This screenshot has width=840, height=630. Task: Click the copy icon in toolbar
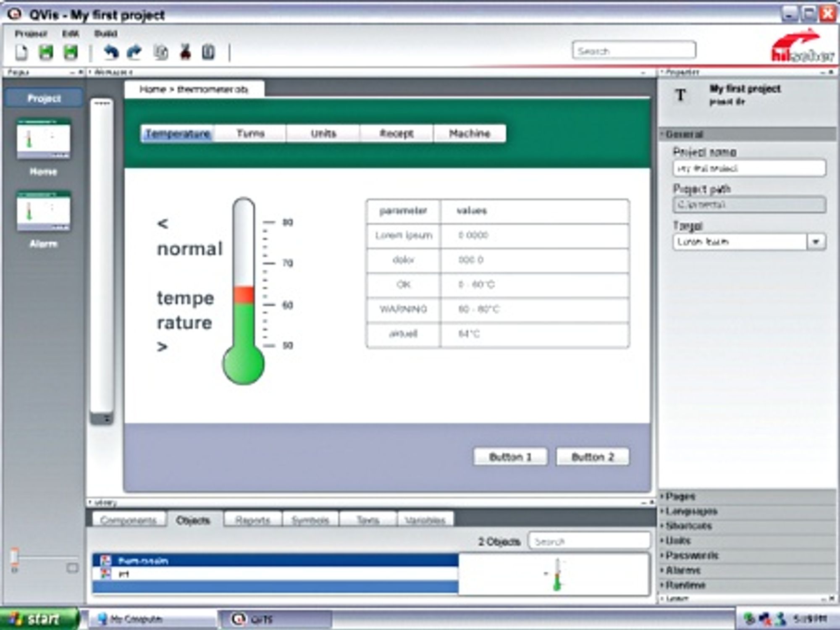click(x=161, y=52)
